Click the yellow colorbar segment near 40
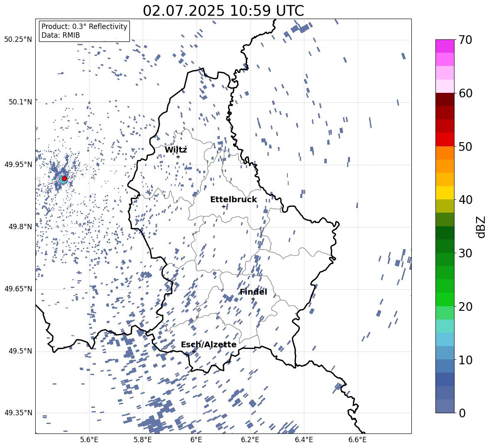Viewport: 491px width, 448px height. pos(445,193)
